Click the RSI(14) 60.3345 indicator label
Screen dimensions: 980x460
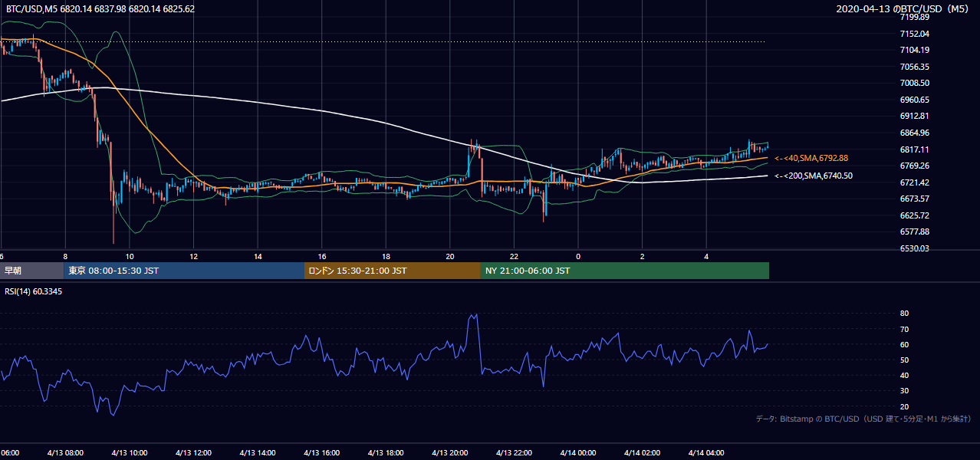(34, 291)
